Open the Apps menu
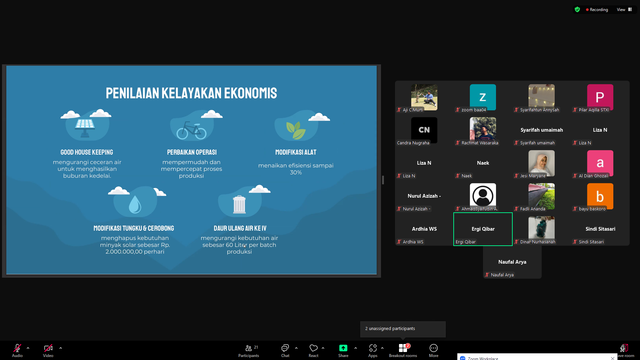Viewport: 640px width, 360px height. (x=373, y=350)
